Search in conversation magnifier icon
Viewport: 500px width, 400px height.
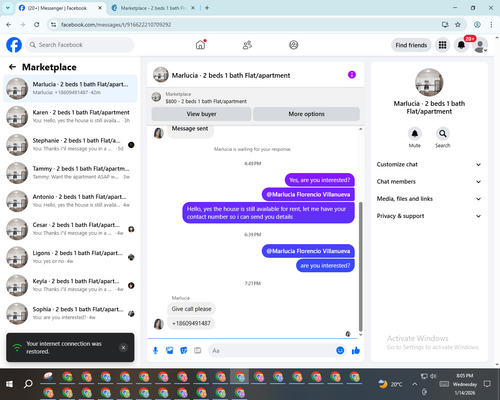(443, 134)
